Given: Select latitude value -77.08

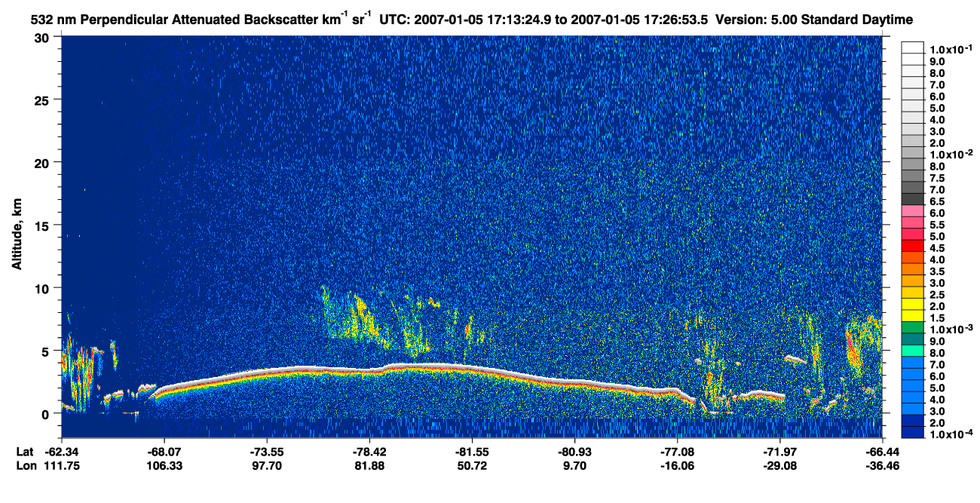Looking at the screenshot, I should (677, 451).
